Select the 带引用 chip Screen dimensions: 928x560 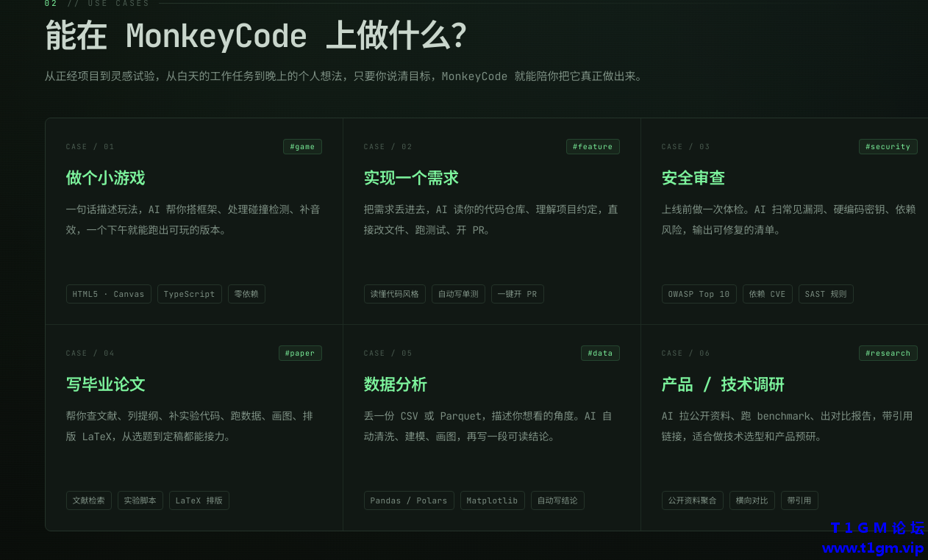tap(799, 500)
